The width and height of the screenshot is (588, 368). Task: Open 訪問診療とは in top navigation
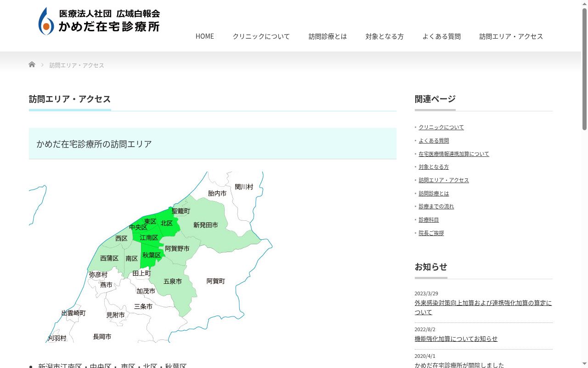click(x=328, y=36)
